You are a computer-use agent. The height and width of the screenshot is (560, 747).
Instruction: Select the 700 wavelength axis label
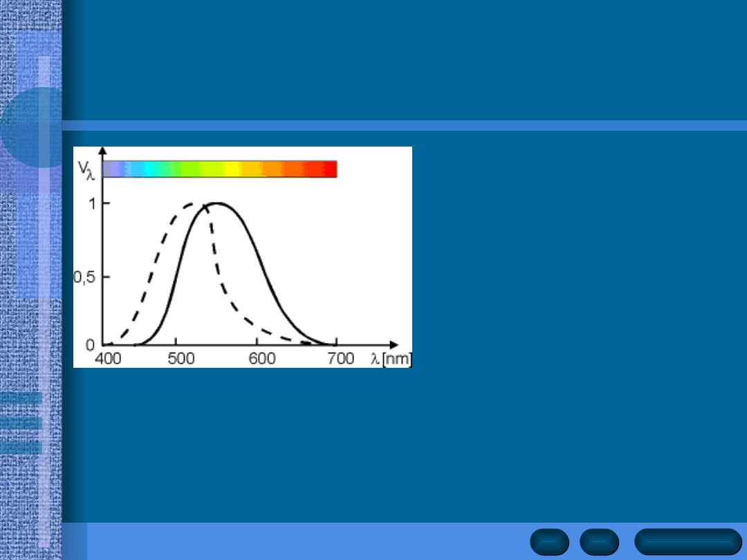341,359
